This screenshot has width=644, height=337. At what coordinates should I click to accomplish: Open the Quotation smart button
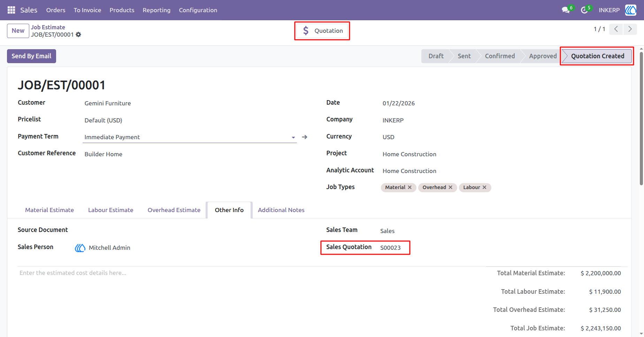[x=322, y=31]
